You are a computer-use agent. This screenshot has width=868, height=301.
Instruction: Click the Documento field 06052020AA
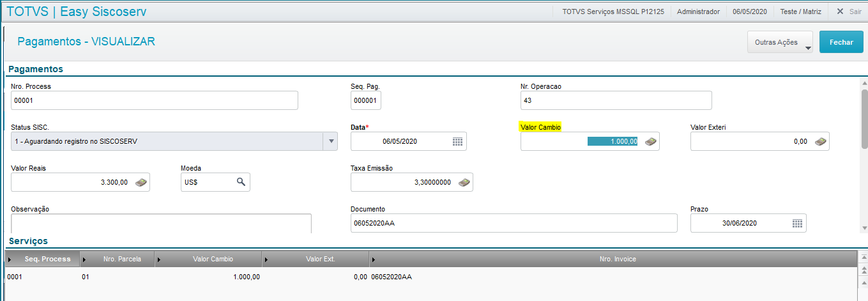tap(514, 223)
